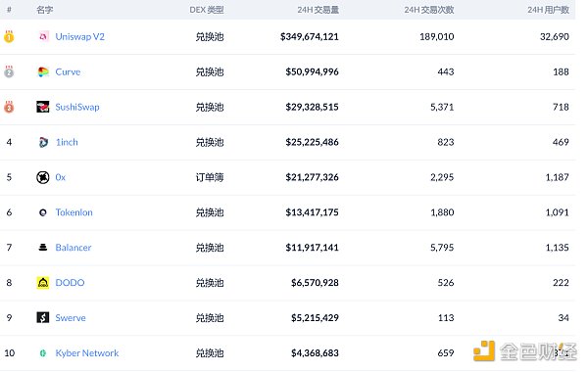588x372 pixels.
Task: Click the SushiSwap logo icon
Action: pyautogui.click(x=43, y=107)
